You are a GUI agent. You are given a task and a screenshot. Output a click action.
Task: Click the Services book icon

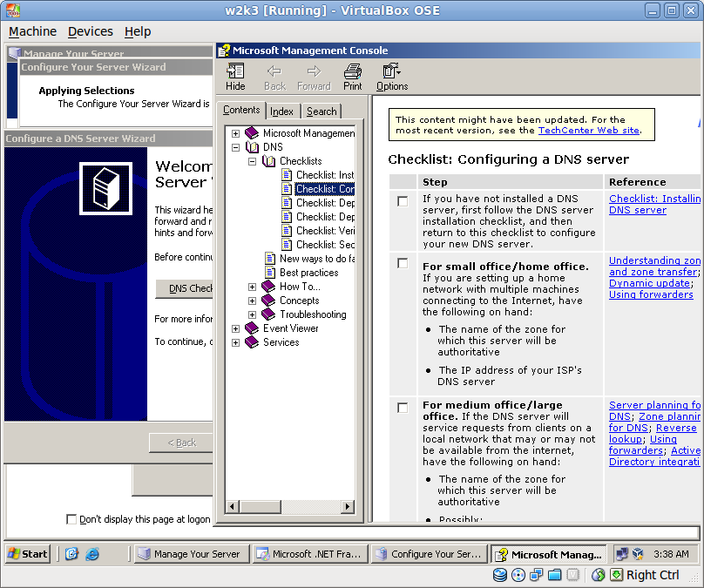pos(252,342)
